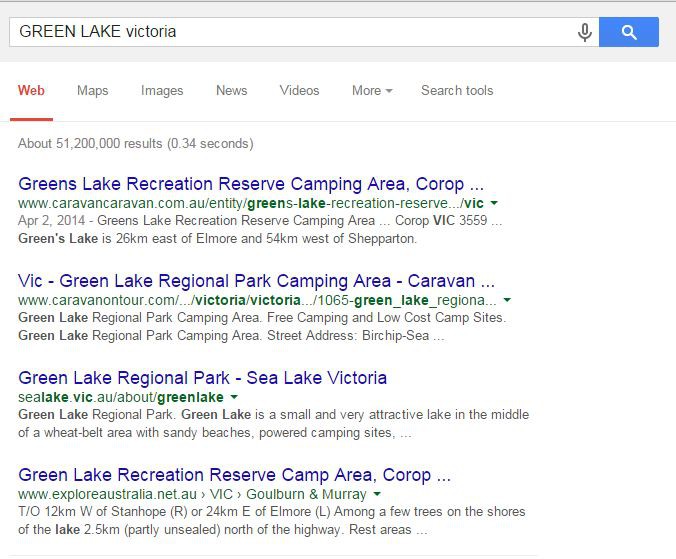
Task: Expand dropdown arrow next to sealake.vic.au URL
Action: click(x=235, y=398)
